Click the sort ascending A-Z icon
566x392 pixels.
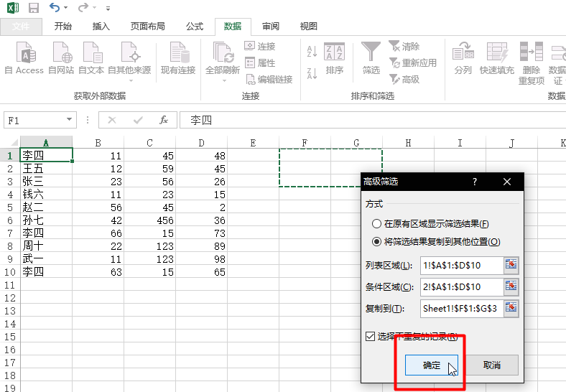(312, 51)
